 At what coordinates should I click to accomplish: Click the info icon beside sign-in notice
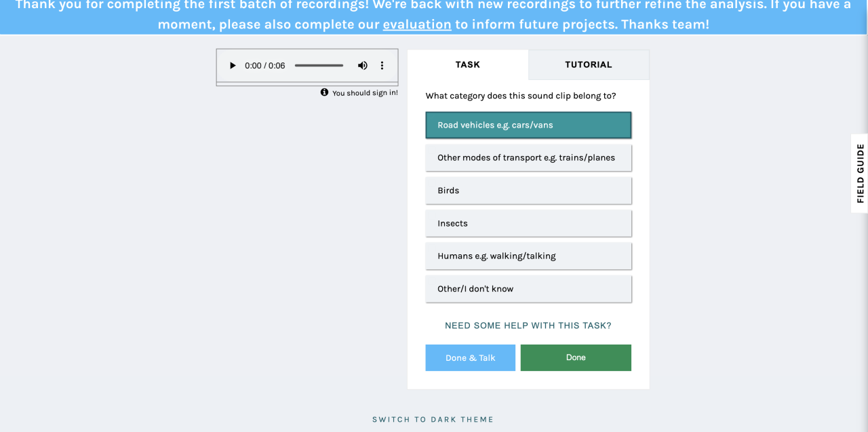pos(324,92)
